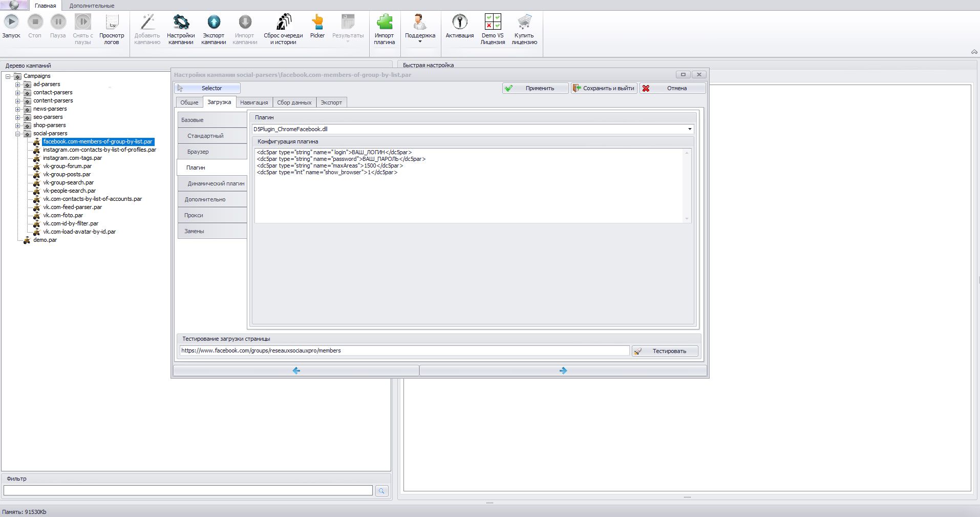Select Динамический плагин side section
980x517 pixels.
[x=213, y=183]
